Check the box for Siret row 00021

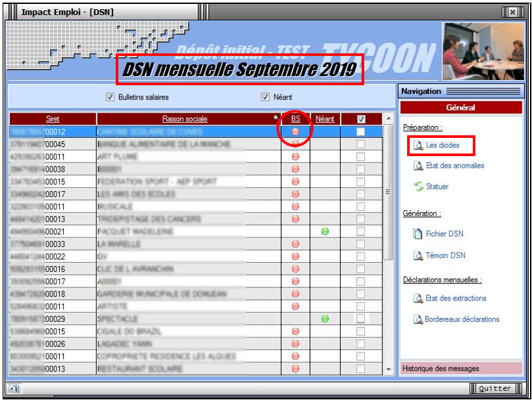click(x=361, y=232)
